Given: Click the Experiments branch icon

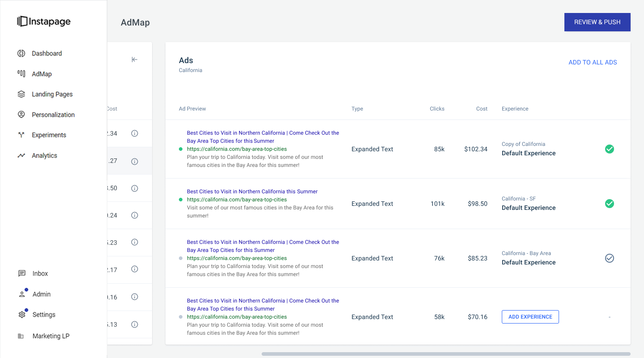Looking at the screenshot, I should pyautogui.click(x=21, y=135).
